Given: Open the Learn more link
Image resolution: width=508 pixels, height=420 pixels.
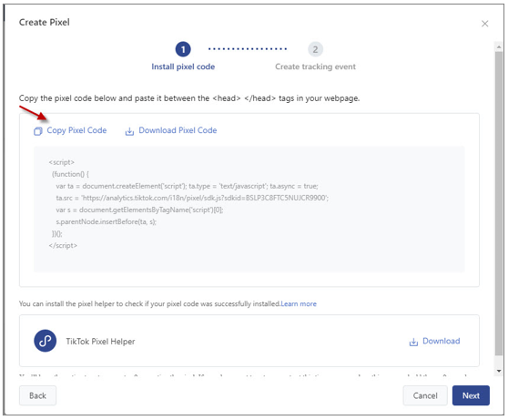Looking at the screenshot, I should [x=299, y=304].
